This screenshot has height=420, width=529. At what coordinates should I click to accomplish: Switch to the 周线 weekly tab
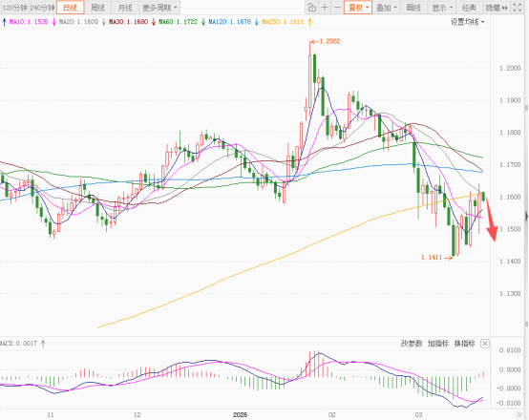point(97,8)
